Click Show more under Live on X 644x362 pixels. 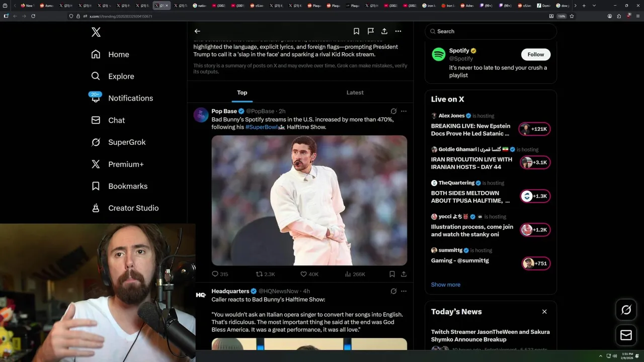446,285
